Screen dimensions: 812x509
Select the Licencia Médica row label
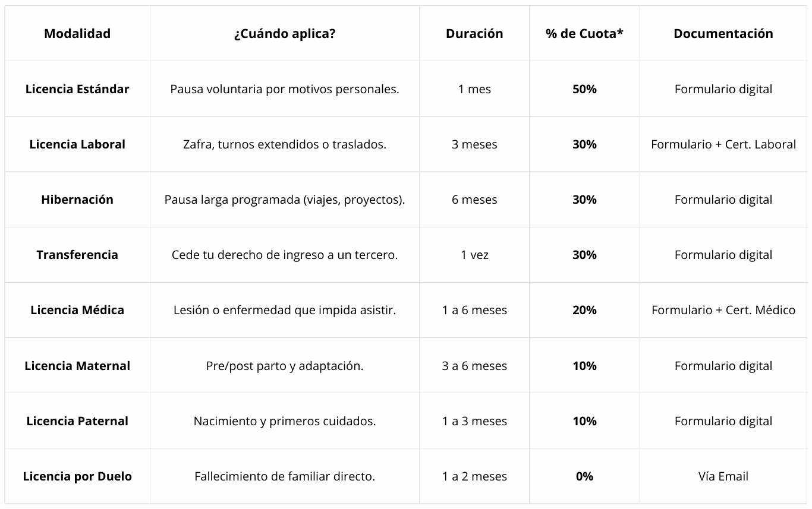(x=77, y=310)
